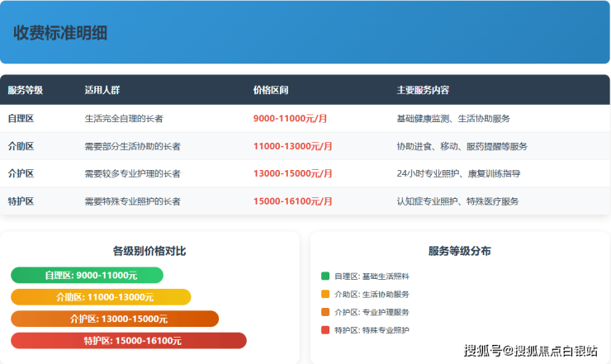
Task: Click the 服务等级分布 panel heading
Action: 460,251
